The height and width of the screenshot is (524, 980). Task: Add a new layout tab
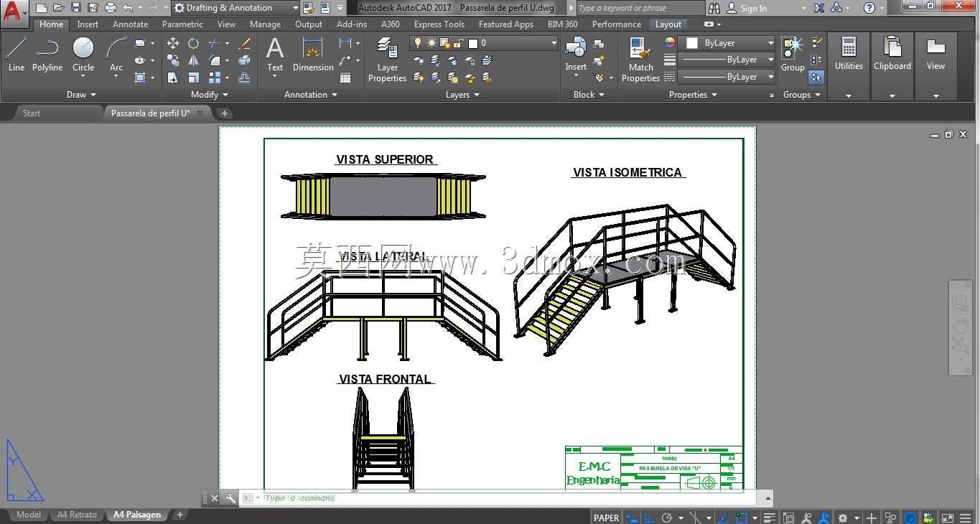pyautogui.click(x=179, y=515)
